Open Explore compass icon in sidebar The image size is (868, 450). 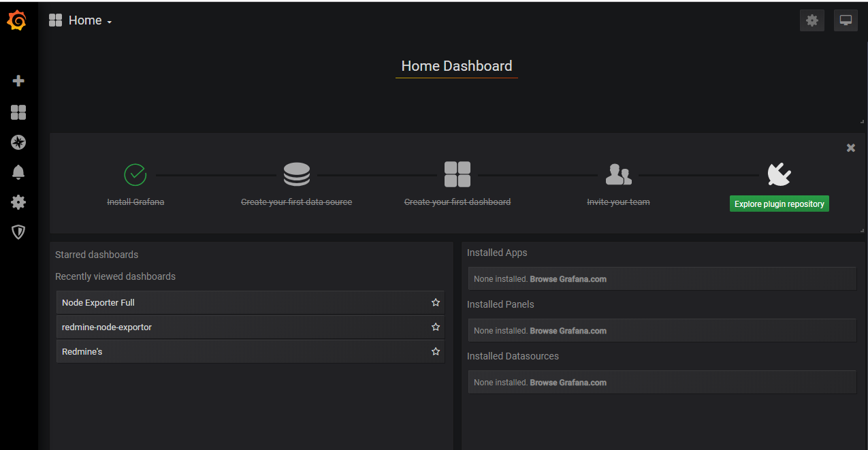click(18, 142)
